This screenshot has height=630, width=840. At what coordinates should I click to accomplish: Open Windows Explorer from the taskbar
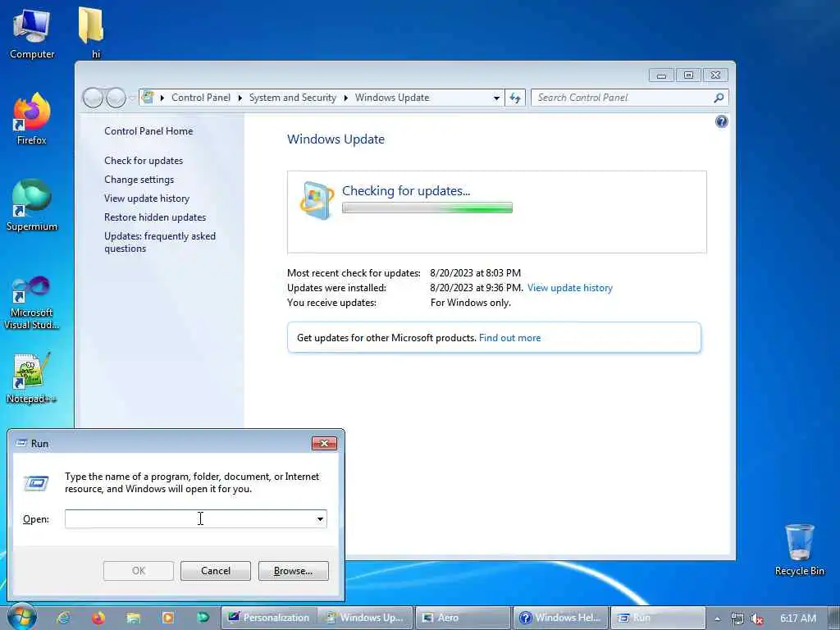tap(133, 618)
